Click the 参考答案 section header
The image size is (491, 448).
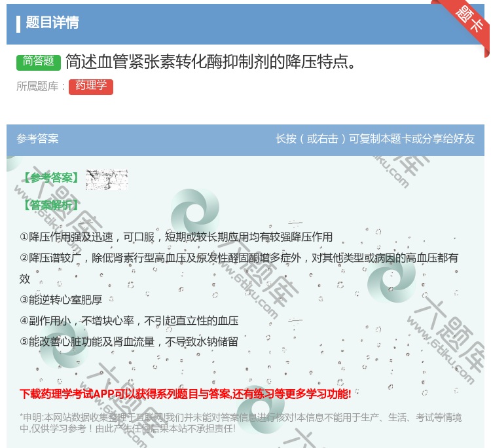pos(37,139)
